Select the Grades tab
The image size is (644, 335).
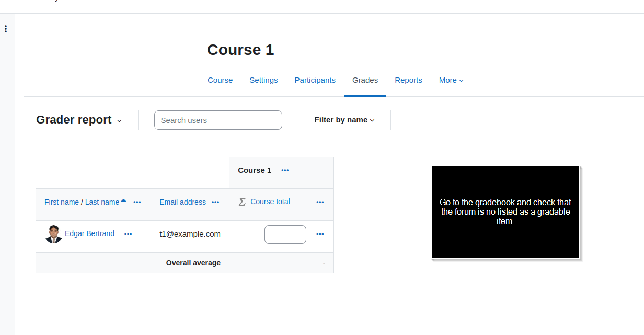(x=365, y=80)
